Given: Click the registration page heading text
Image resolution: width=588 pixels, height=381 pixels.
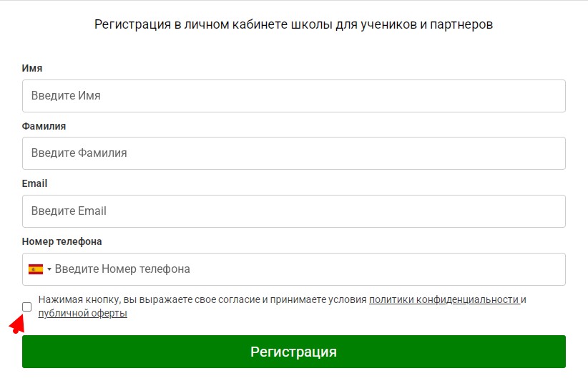Looking at the screenshot, I should (293, 24).
